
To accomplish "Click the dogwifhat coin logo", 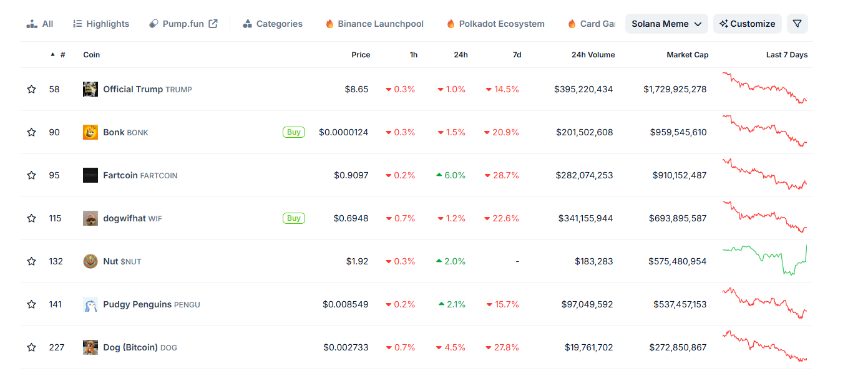I will tap(90, 218).
